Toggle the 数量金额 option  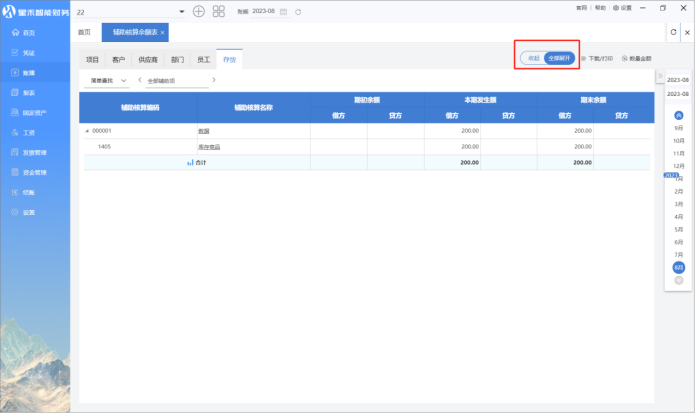[x=640, y=58]
